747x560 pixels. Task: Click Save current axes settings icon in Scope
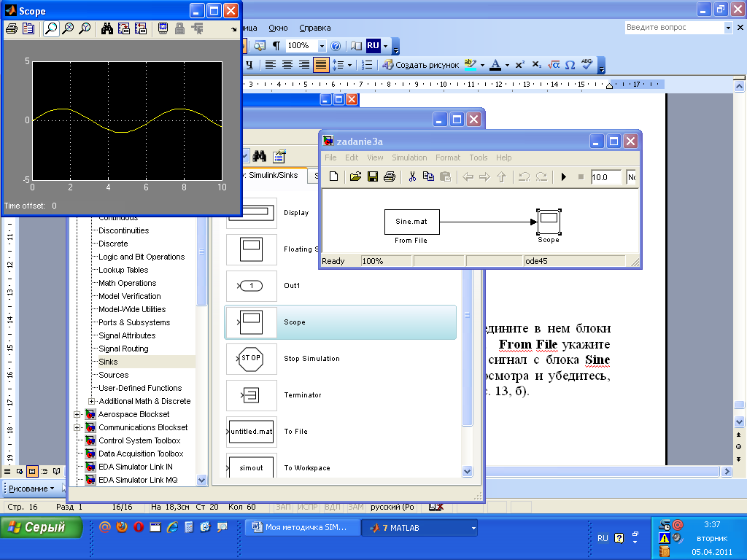[124, 28]
